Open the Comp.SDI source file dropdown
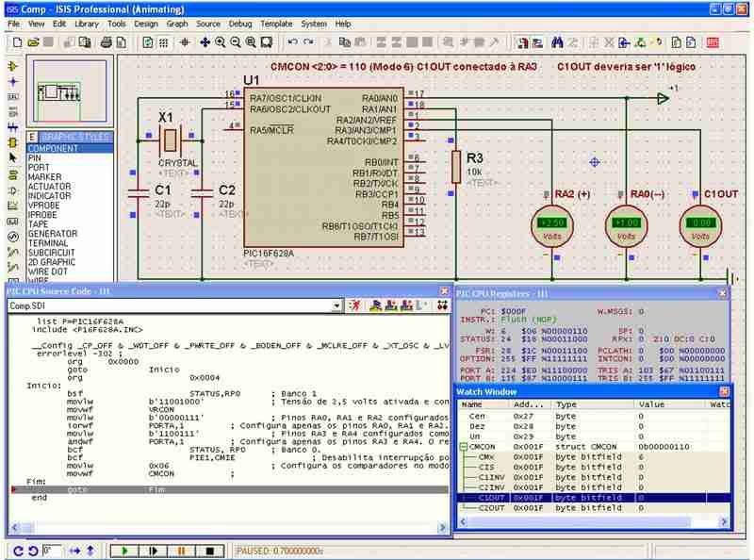This screenshot has height=560, width=754. pos(336,305)
